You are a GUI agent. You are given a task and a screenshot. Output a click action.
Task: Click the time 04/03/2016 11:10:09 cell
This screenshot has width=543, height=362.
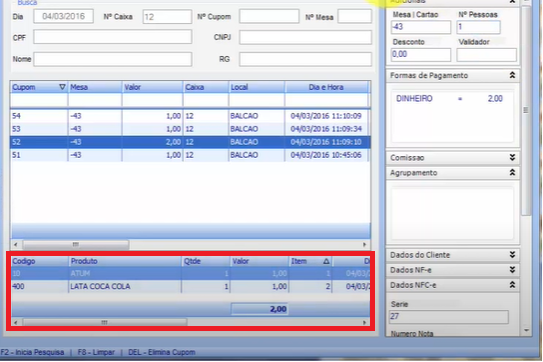pyautogui.click(x=326, y=116)
